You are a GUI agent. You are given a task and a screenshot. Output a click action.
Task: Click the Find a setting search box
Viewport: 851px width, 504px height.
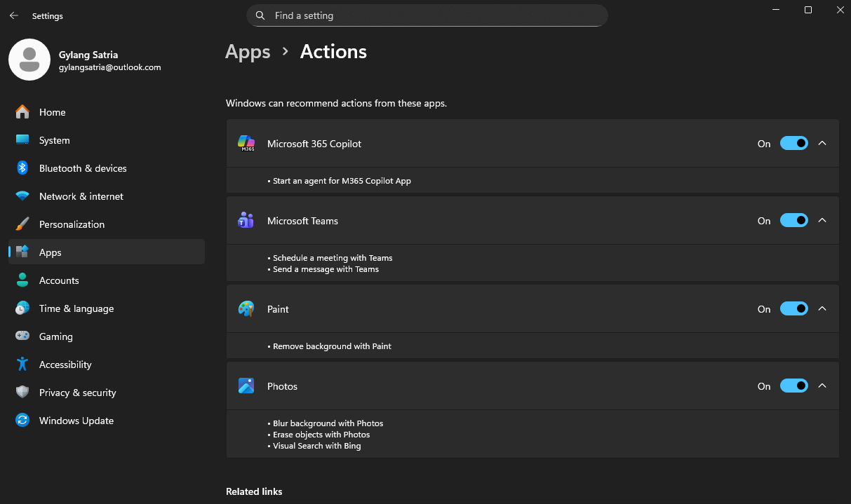click(x=435, y=15)
